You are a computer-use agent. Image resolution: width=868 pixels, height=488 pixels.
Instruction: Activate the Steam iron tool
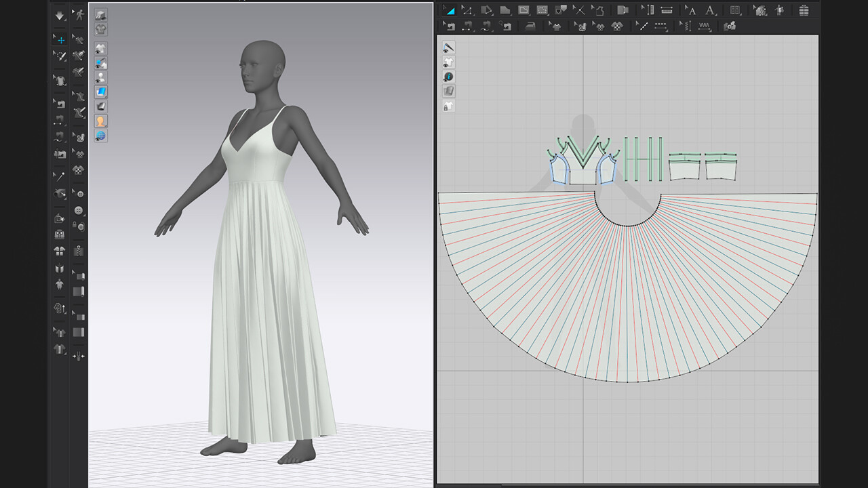530,26
